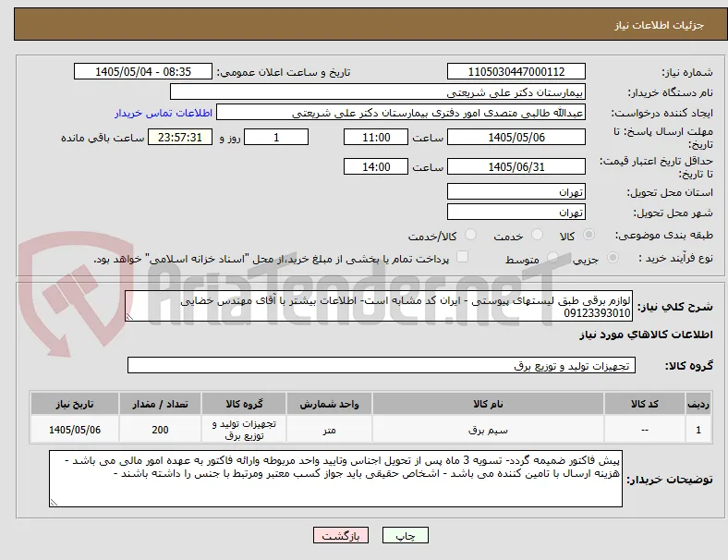Select the متوسط purchase type radio
Screen dimensions: 728x560
552,258
